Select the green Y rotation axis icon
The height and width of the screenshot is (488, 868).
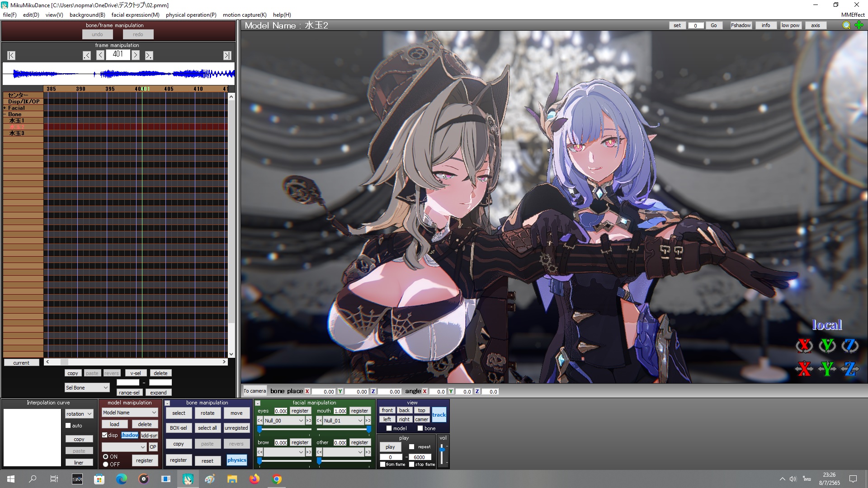[x=828, y=346]
